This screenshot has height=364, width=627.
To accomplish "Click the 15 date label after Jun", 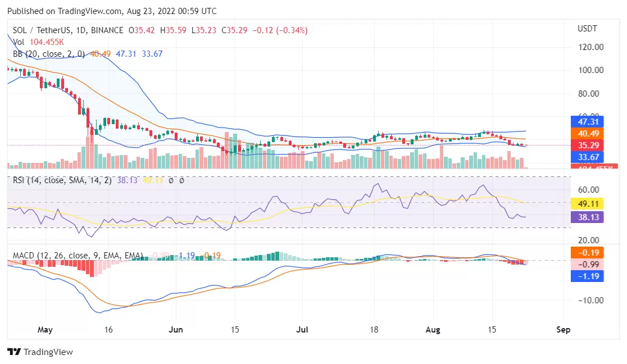I will coord(235,330).
